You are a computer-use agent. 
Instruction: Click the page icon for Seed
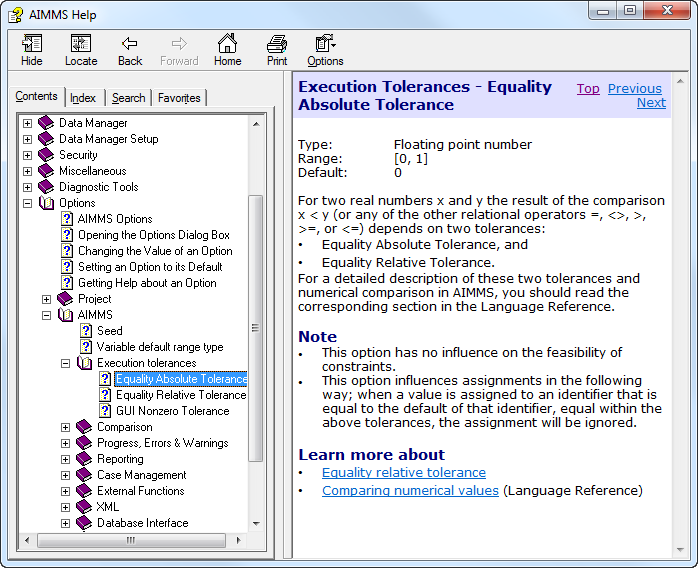point(86,331)
